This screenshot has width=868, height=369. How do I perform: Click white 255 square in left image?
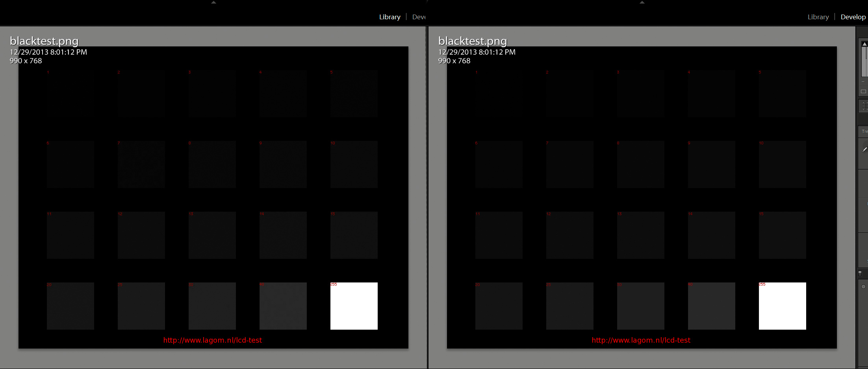click(x=354, y=306)
